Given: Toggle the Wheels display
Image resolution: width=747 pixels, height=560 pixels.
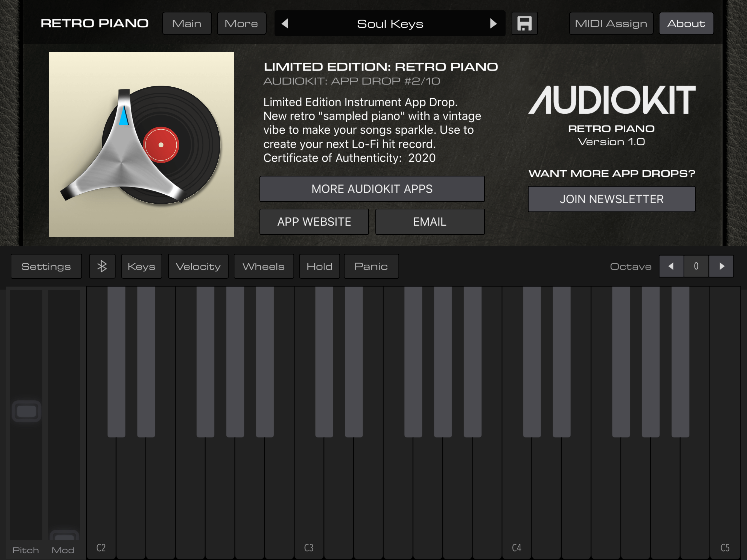Looking at the screenshot, I should click(x=263, y=266).
